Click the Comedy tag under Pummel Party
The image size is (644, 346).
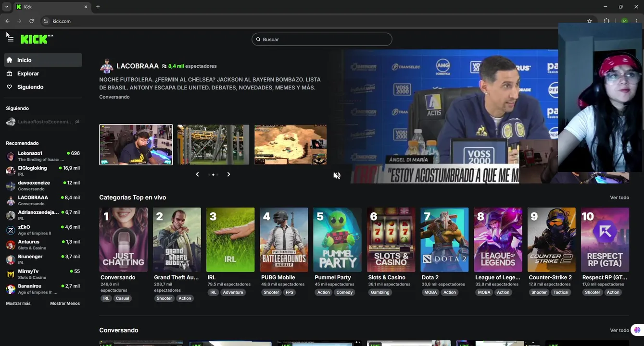tap(344, 292)
